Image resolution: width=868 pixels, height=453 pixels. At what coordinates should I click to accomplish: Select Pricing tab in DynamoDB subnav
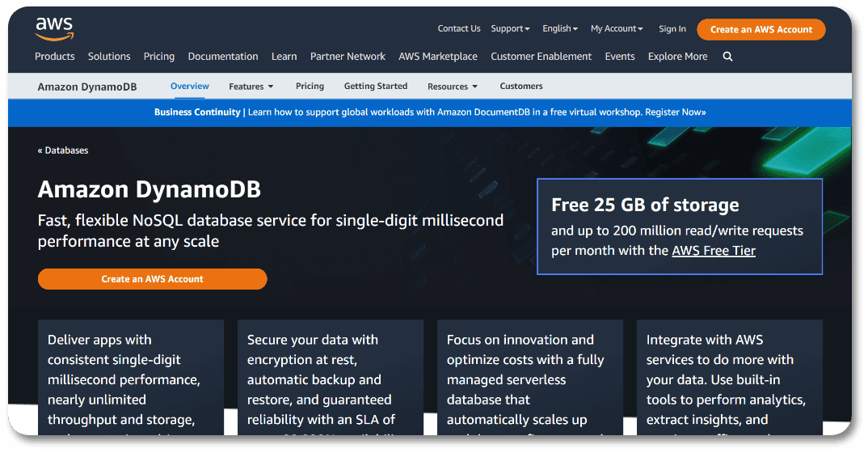[310, 86]
